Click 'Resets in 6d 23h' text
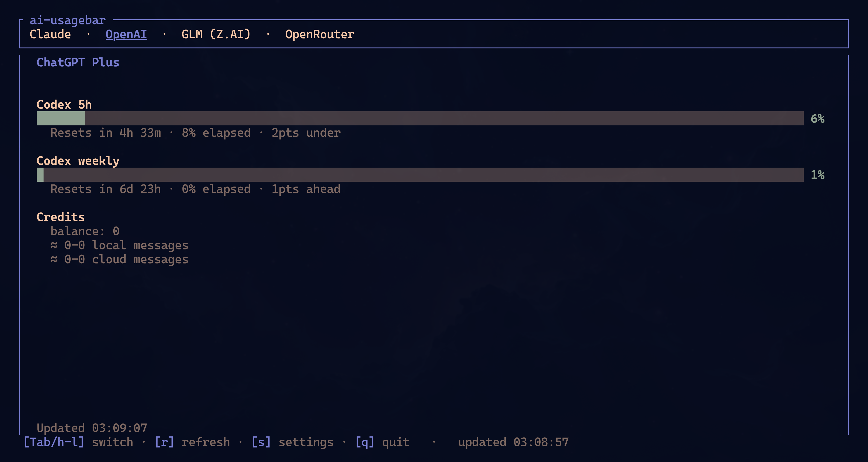Screen dimensions: 868x462 [x=106, y=189]
